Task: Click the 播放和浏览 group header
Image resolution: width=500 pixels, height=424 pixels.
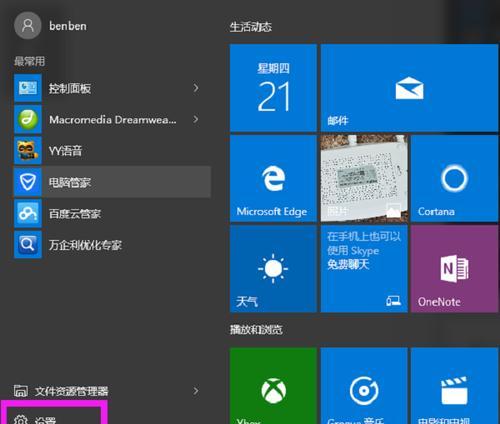Action: [x=256, y=330]
